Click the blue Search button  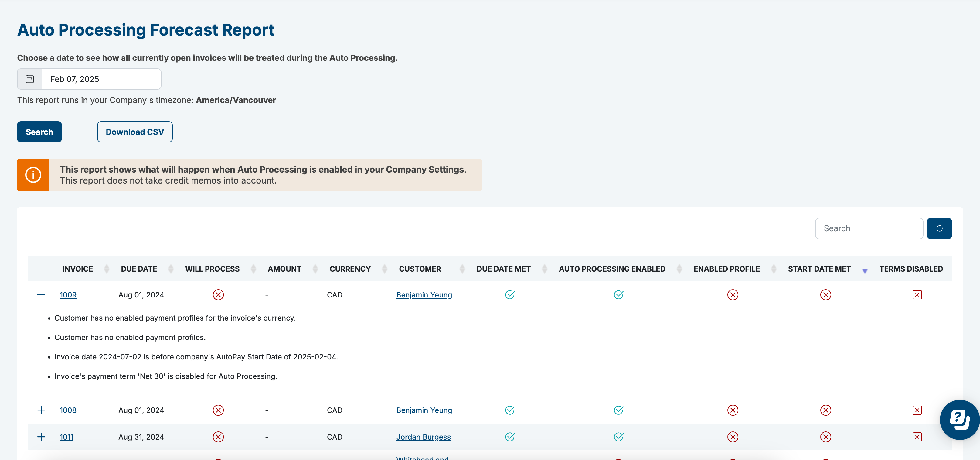tap(39, 132)
